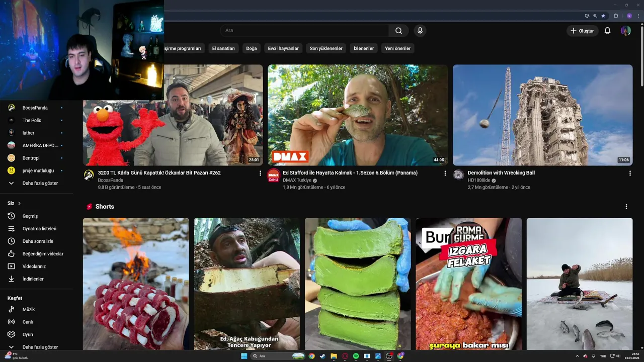This screenshot has width=644, height=362.
Task: Open the HD1080ide channel name link
Action: point(479,180)
